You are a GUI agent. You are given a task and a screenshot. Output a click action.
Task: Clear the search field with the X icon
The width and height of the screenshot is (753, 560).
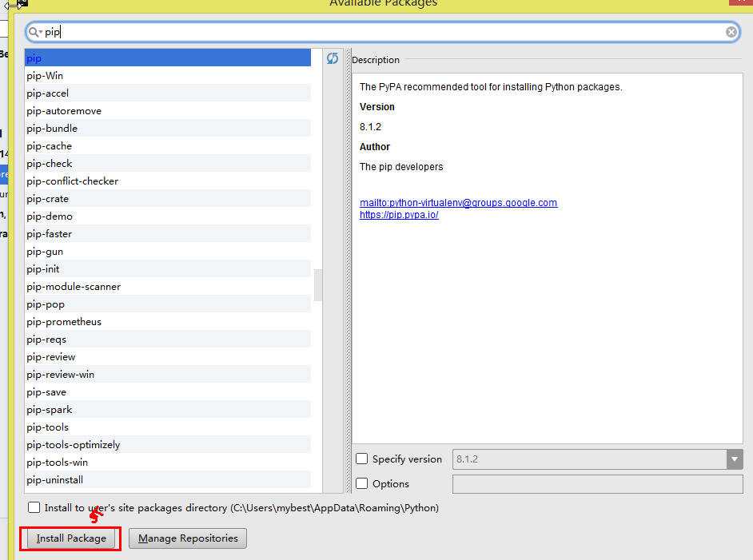(731, 32)
